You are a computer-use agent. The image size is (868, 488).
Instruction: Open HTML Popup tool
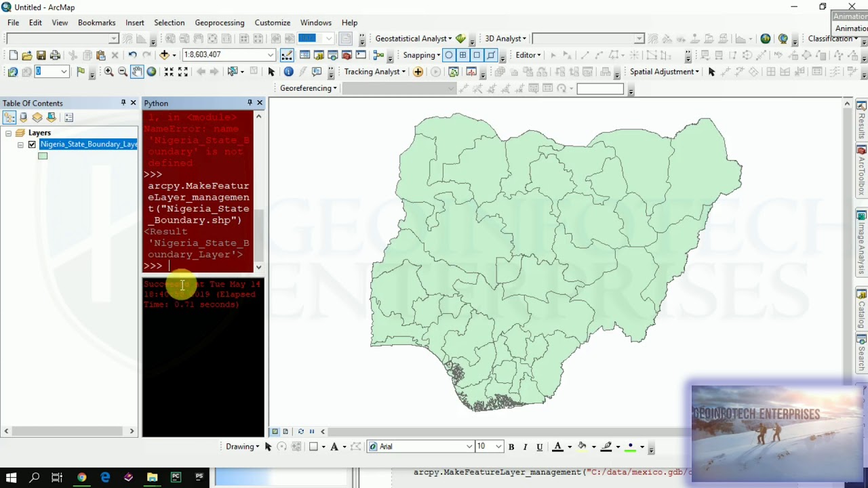(x=317, y=71)
